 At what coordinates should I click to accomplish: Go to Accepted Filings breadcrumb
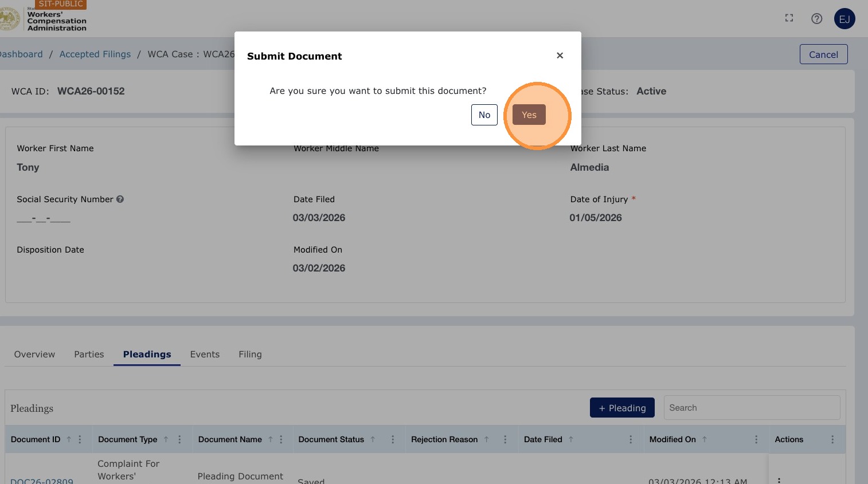(x=95, y=54)
